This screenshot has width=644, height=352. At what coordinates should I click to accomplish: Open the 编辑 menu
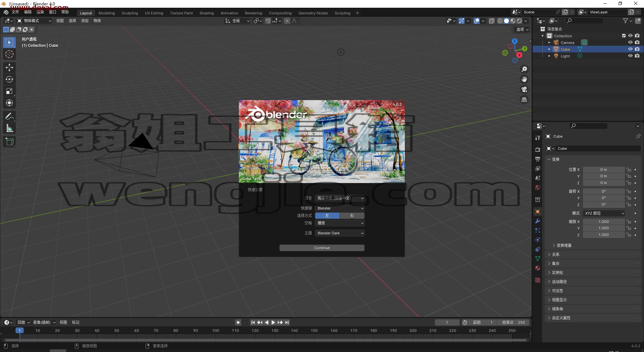pos(28,12)
